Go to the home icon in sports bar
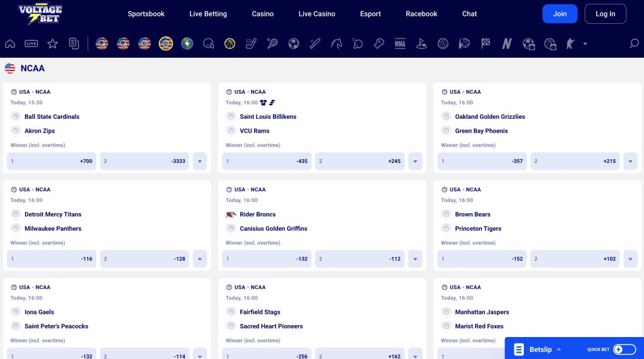Viewport: 644px width, 359px height. 10,43
